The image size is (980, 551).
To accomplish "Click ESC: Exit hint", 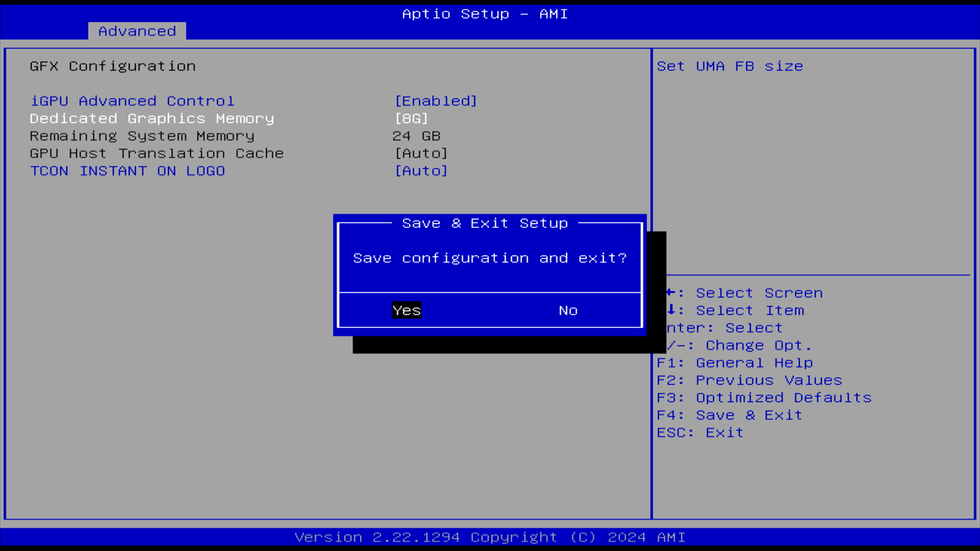I will (700, 433).
